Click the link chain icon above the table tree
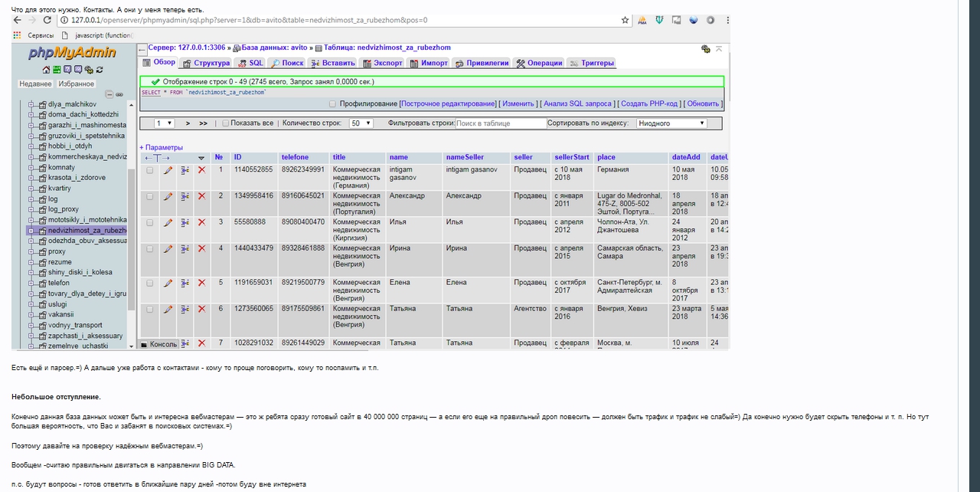The image size is (980, 492). point(119,94)
